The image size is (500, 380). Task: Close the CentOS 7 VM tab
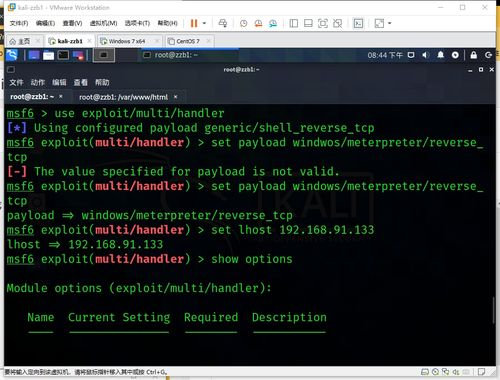point(208,41)
